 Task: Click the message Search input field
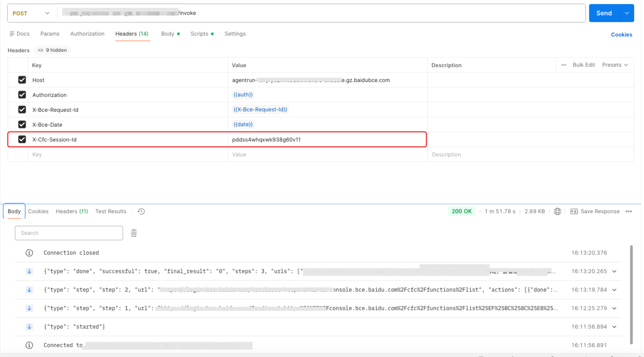tap(69, 233)
